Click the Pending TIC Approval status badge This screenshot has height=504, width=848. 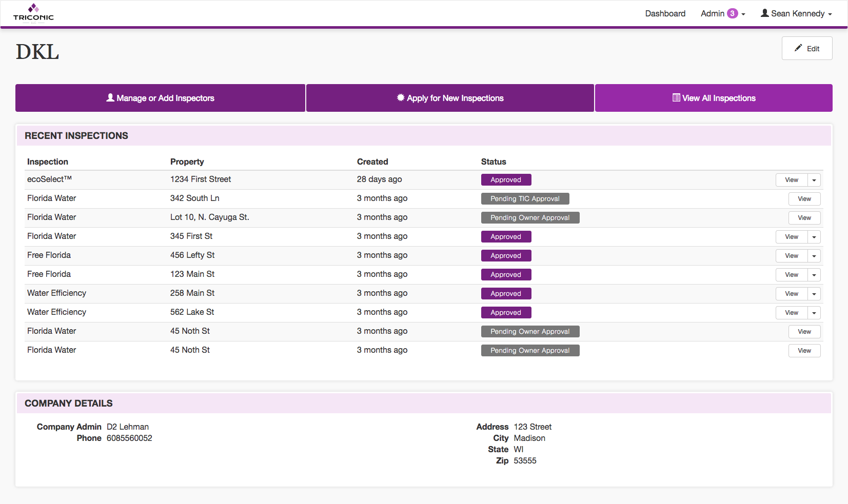tap(525, 199)
